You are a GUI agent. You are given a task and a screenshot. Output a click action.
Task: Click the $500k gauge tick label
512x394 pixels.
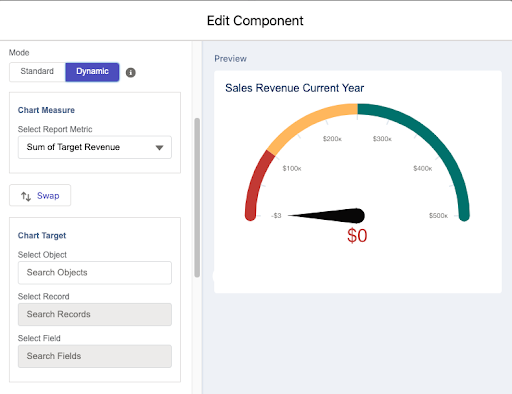click(438, 216)
